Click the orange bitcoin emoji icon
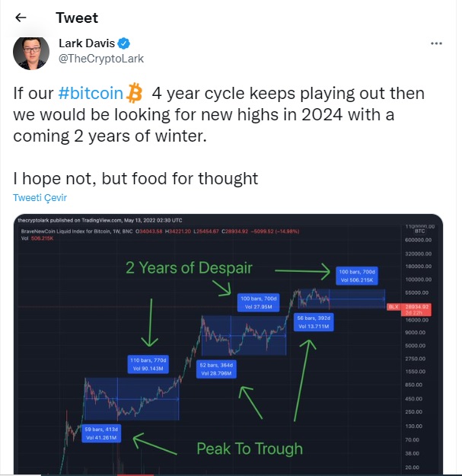The image size is (462, 476). click(136, 93)
